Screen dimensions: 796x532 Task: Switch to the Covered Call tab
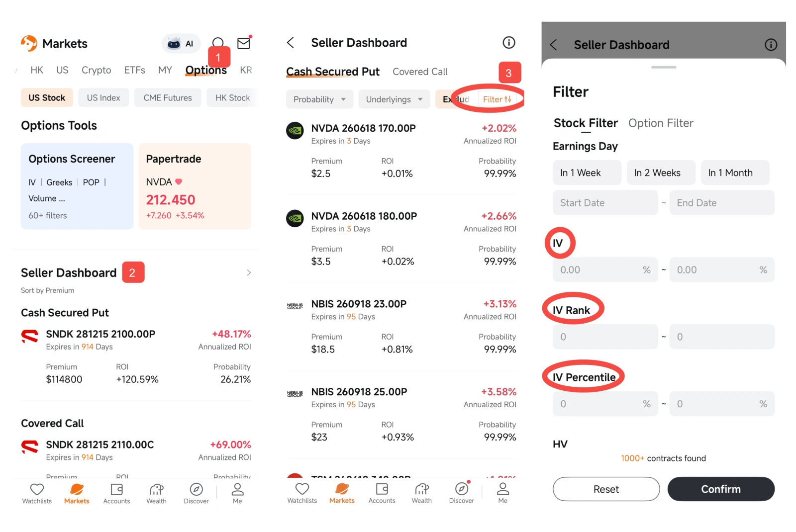pyautogui.click(x=420, y=72)
